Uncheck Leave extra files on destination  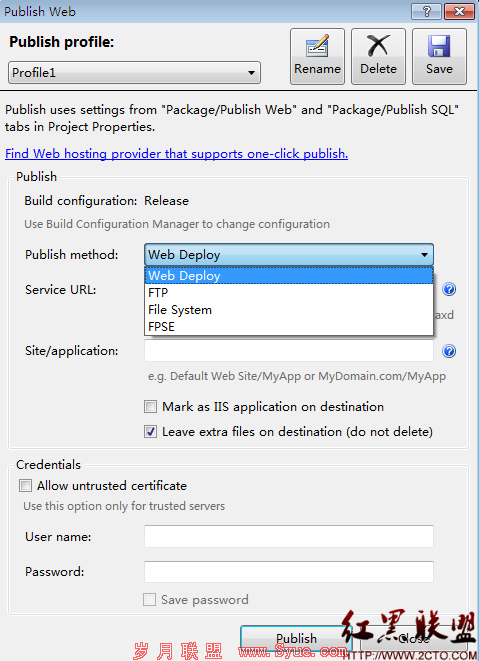click(x=151, y=432)
